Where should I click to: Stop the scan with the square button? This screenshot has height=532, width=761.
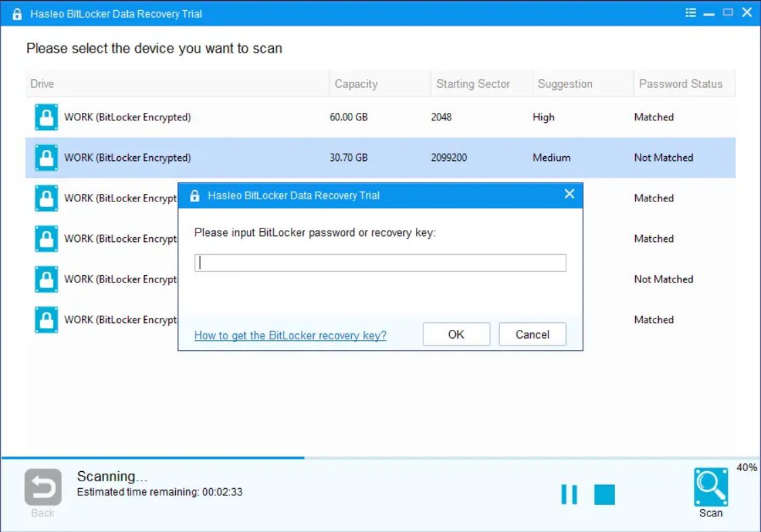click(604, 494)
